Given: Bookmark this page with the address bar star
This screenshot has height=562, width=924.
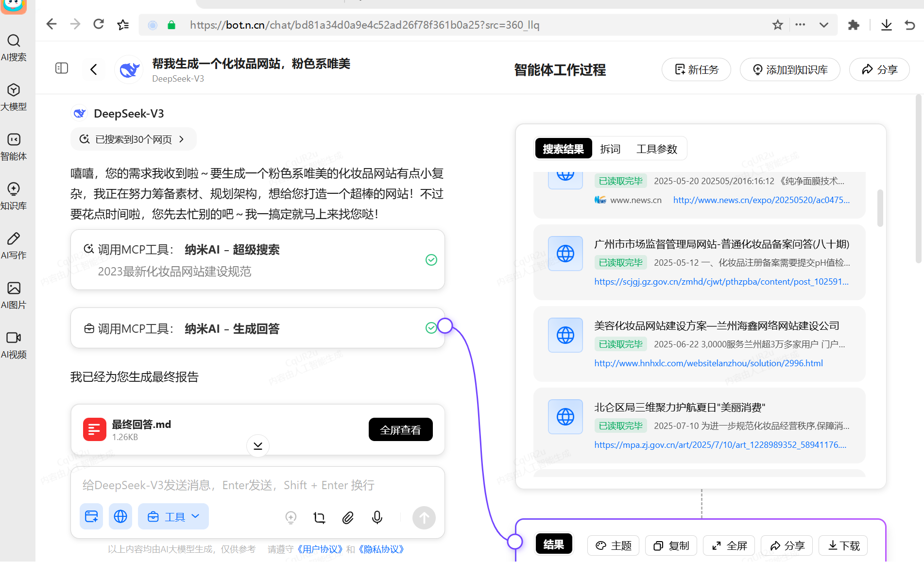Looking at the screenshot, I should pyautogui.click(x=778, y=25).
